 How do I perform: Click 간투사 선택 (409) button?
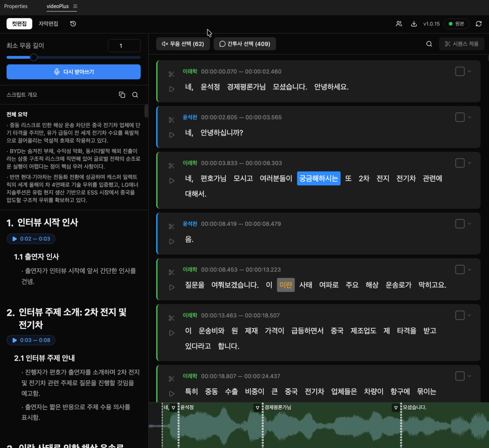click(x=244, y=44)
